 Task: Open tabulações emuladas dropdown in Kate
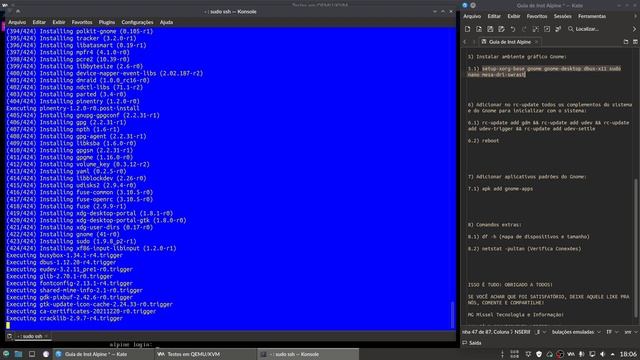[x=576, y=332]
